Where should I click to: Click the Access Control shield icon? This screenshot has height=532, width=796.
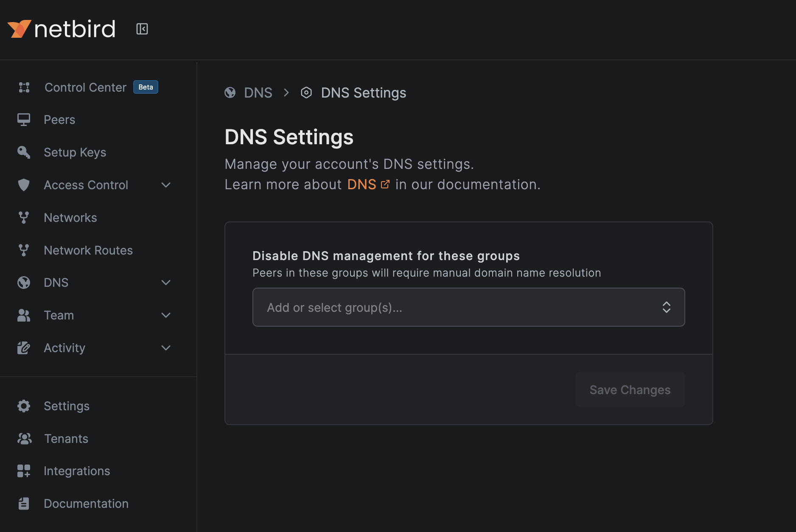(24, 185)
